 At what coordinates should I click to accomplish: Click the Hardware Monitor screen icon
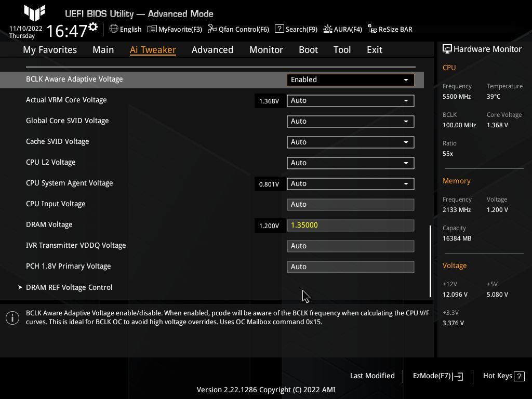coord(447,49)
